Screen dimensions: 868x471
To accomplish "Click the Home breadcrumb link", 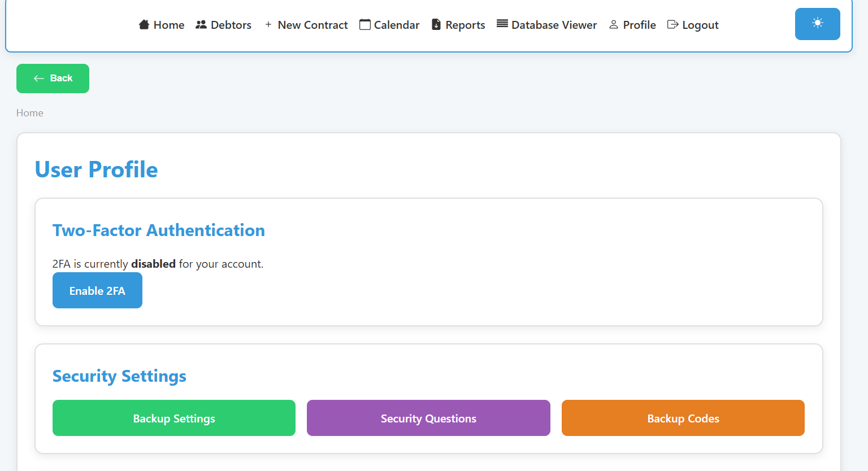I will tap(30, 113).
